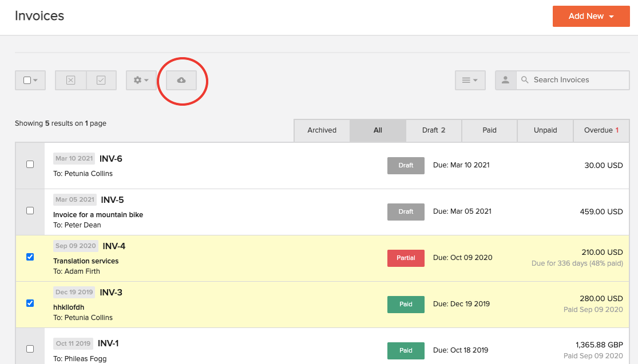Switch to the Archived tab
The height and width of the screenshot is (364, 638).
click(322, 130)
